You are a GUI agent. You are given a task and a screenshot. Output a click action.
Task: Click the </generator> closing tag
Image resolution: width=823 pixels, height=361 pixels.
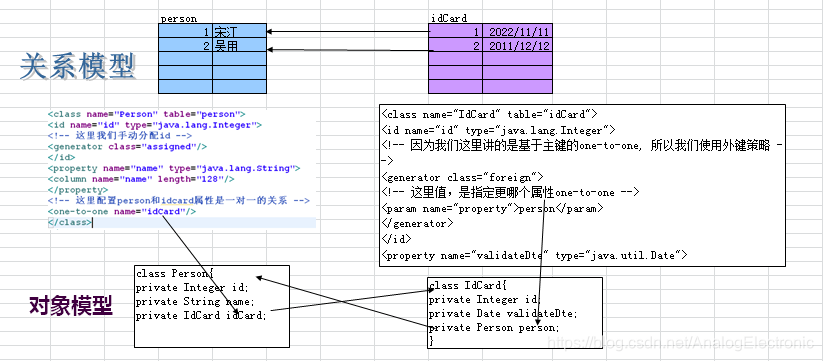[x=417, y=224]
